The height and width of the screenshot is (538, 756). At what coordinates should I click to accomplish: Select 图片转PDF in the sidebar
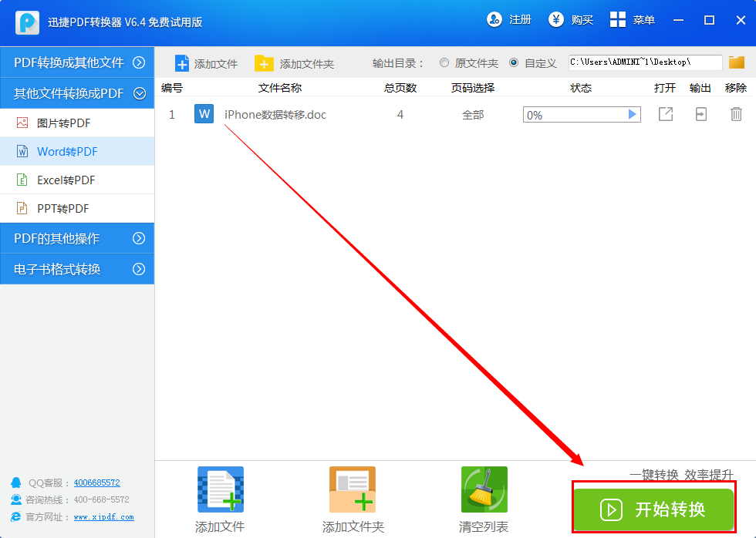pyautogui.click(x=77, y=123)
